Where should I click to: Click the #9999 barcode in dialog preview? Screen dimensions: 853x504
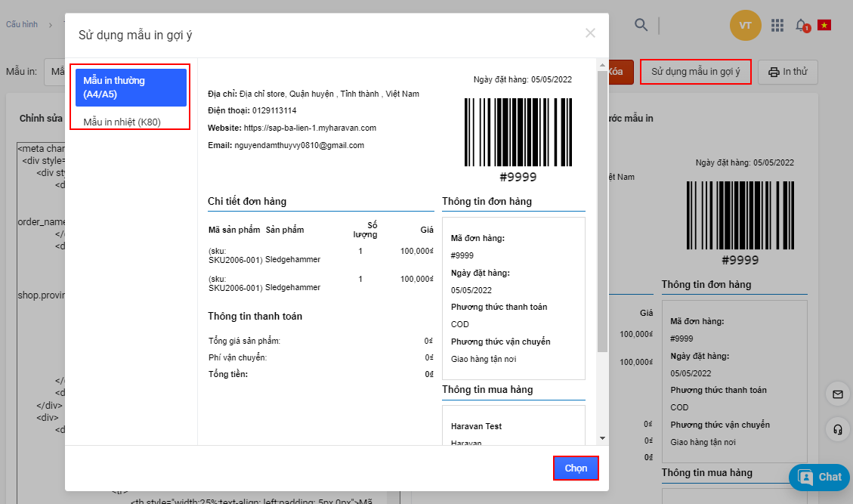[x=518, y=132]
